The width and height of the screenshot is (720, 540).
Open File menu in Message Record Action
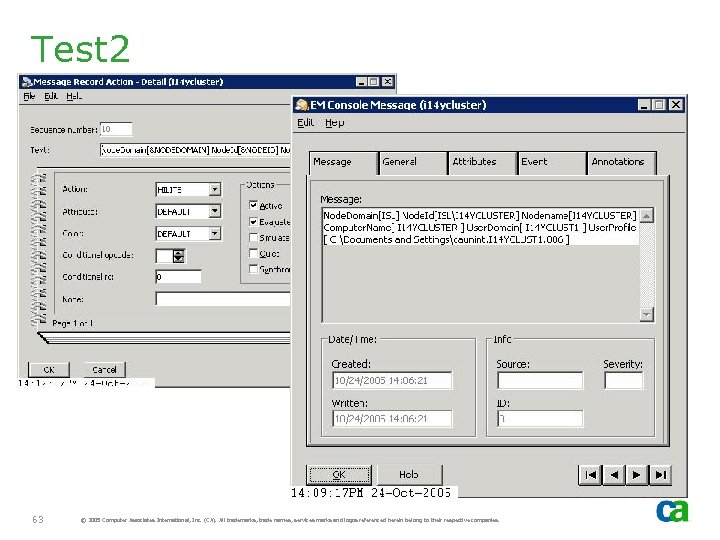[x=29, y=96]
